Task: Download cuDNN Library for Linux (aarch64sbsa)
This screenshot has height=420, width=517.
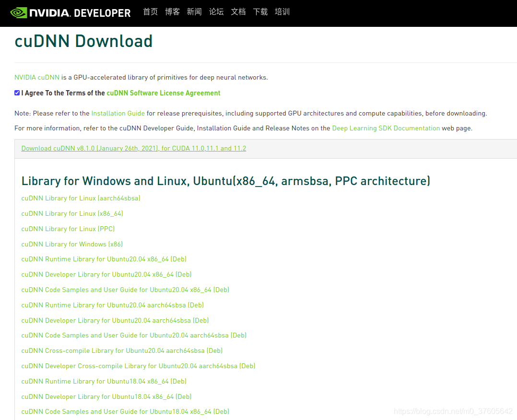Action: point(81,198)
